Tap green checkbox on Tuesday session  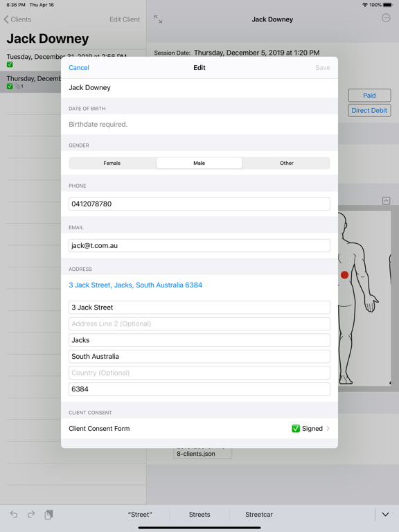point(10,64)
